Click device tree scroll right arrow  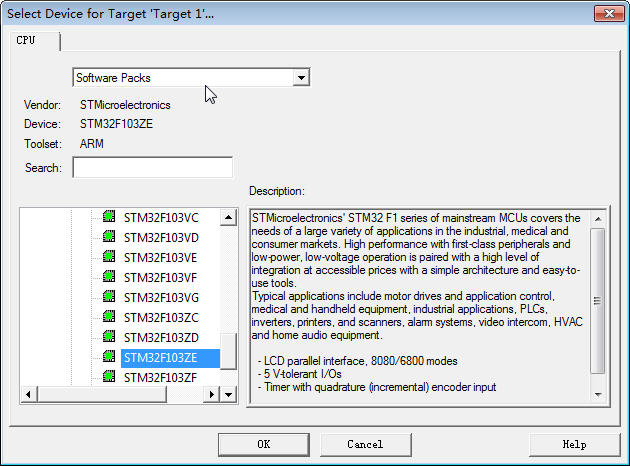pyautogui.click(x=211, y=394)
